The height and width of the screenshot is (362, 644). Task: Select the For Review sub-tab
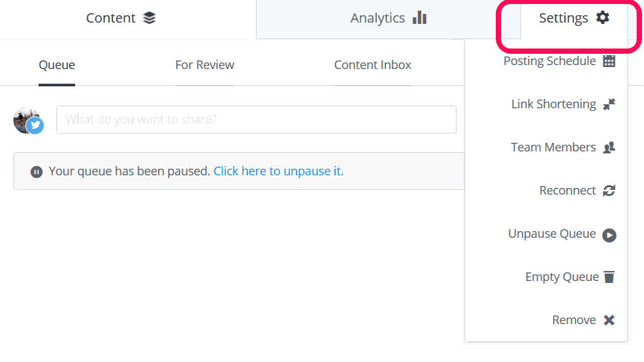click(205, 65)
